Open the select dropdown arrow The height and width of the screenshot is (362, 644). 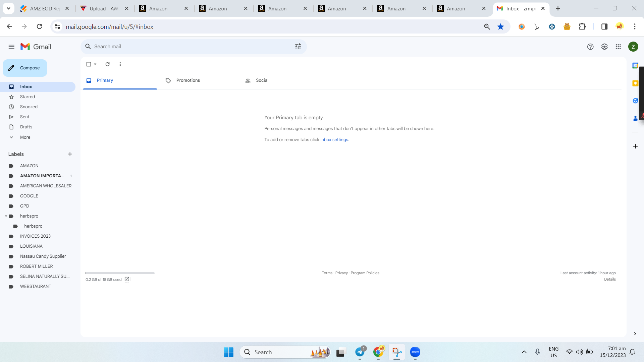pyautogui.click(x=95, y=64)
